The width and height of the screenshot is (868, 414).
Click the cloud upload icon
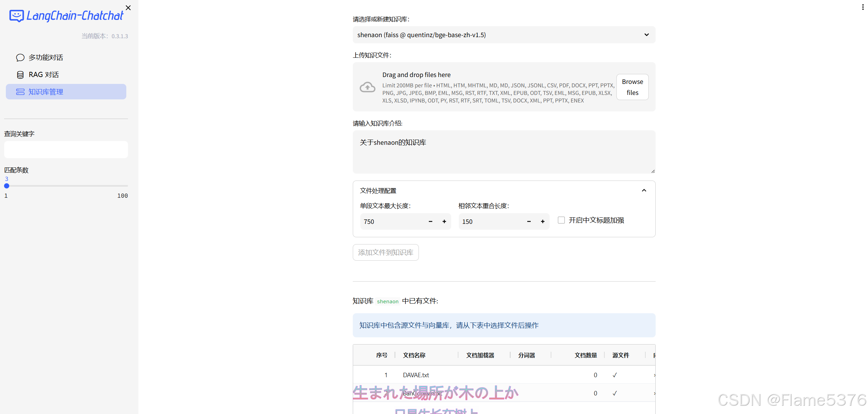pos(367,87)
